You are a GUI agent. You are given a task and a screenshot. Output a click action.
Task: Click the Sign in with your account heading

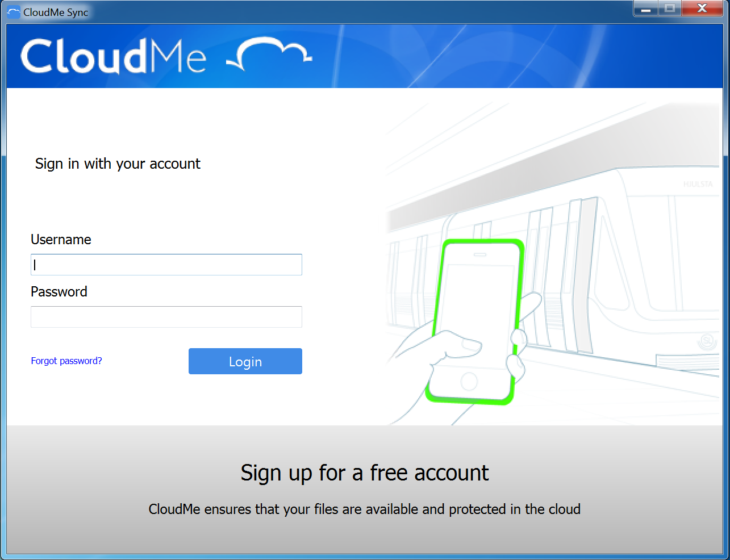point(118,164)
